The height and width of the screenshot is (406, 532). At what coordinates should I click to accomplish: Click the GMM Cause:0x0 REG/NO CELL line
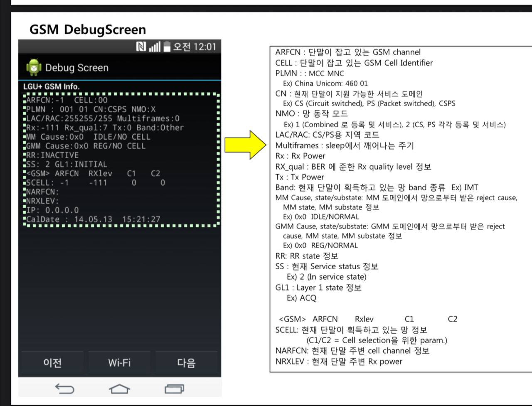[86, 146]
